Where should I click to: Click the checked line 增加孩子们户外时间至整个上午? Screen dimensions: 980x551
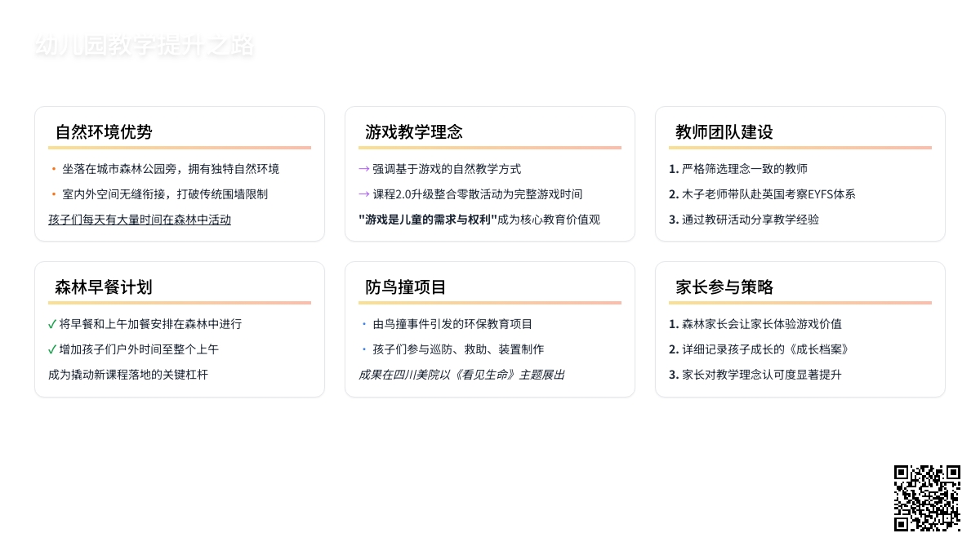[139, 349]
